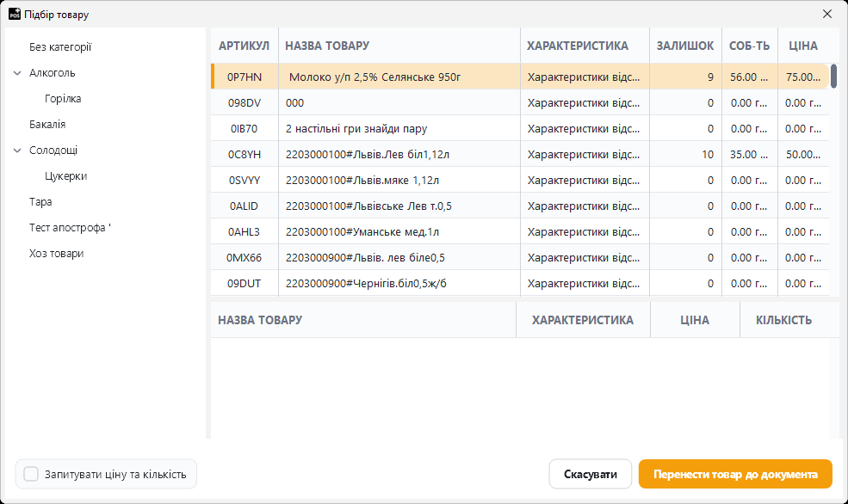848x504 pixels.
Task: Close the Підбір товару dialog
Action: 827,14
